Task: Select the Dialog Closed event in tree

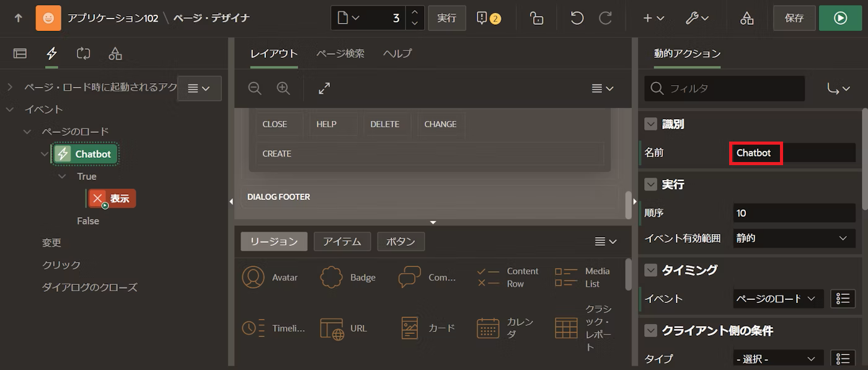Action: [x=89, y=287]
